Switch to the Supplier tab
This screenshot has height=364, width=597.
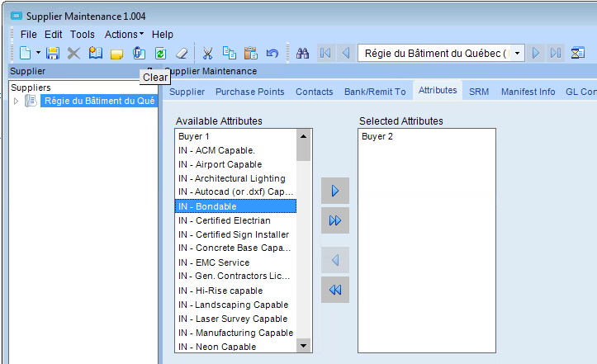(x=187, y=92)
